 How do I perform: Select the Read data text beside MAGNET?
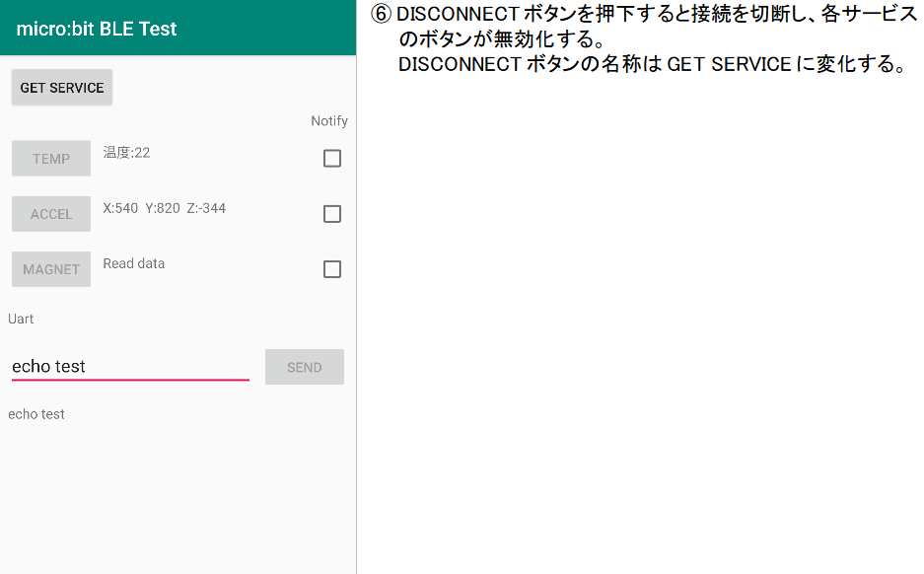(x=133, y=263)
